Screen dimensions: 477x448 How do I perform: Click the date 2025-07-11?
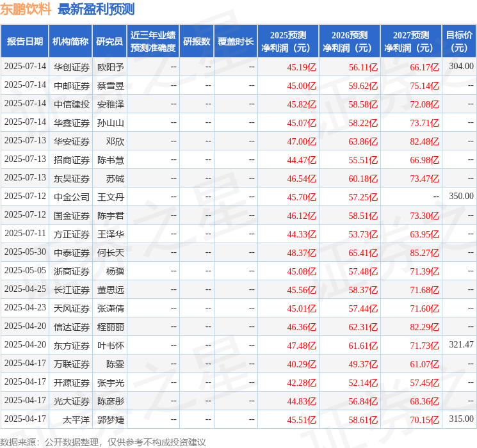[x=25, y=233]
